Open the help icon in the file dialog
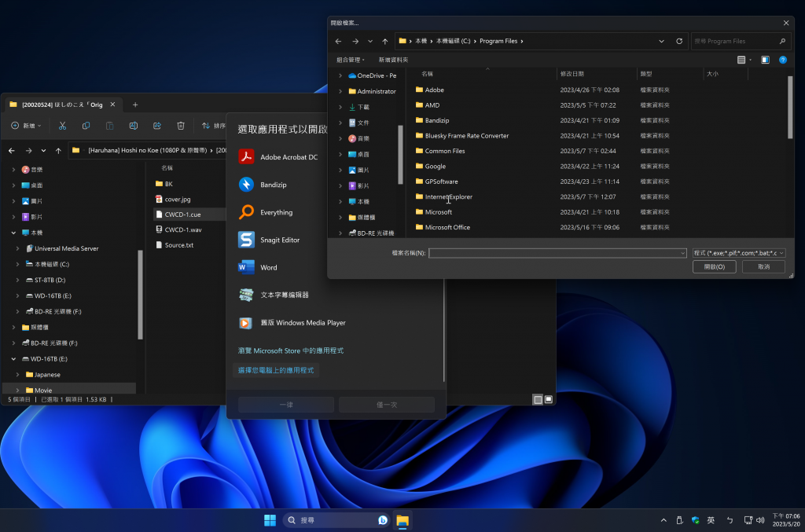805x532 pixels. [x=783, y=60]
